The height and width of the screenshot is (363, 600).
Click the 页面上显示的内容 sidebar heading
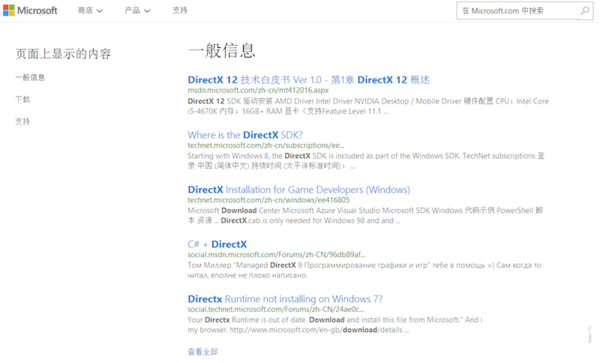coord(63,54)
